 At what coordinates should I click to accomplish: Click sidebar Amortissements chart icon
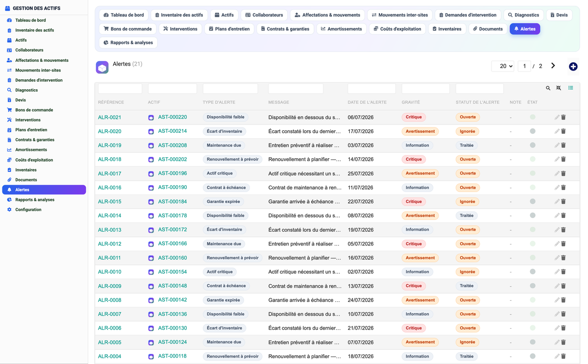point(9,150)
